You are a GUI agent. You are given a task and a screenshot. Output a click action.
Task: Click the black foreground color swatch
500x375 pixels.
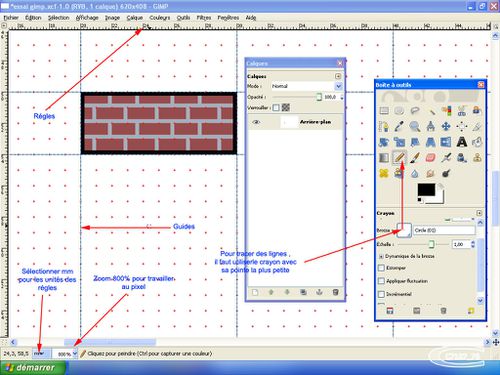pos(426,190)
